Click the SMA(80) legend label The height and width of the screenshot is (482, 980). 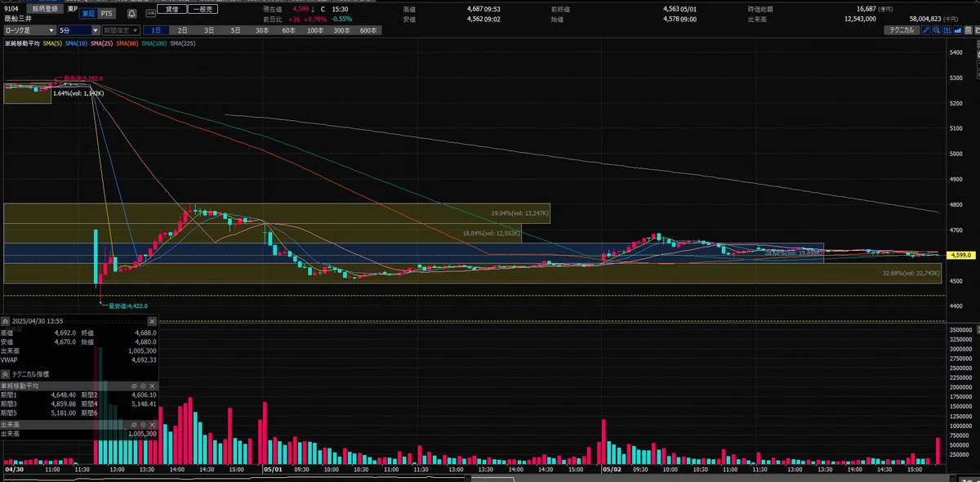[127, 43]
